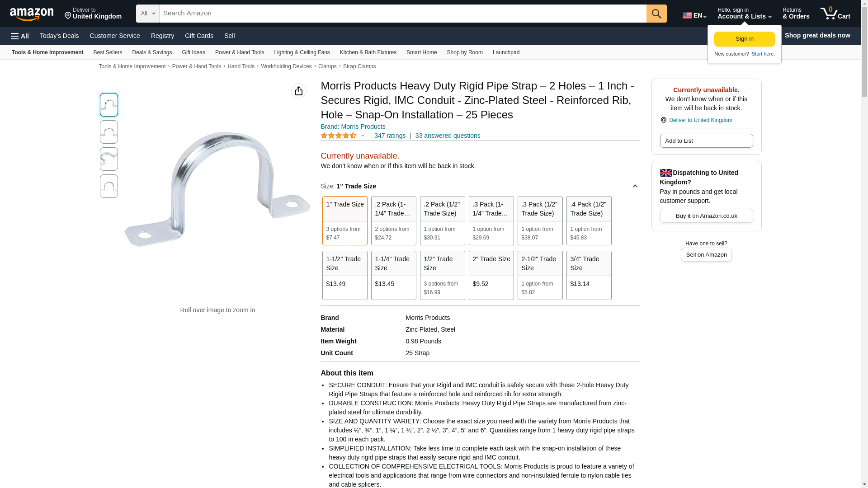868x488 pixels.
Task: Expand the Add to List dropdown
Action: 706,141
